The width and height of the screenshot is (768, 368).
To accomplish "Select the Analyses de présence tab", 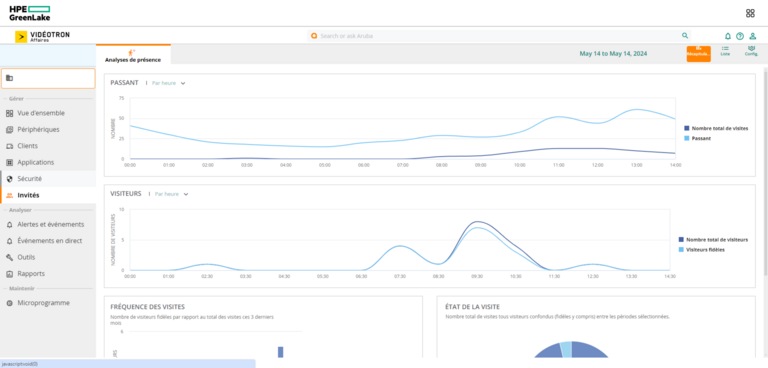I will [133, 55].
